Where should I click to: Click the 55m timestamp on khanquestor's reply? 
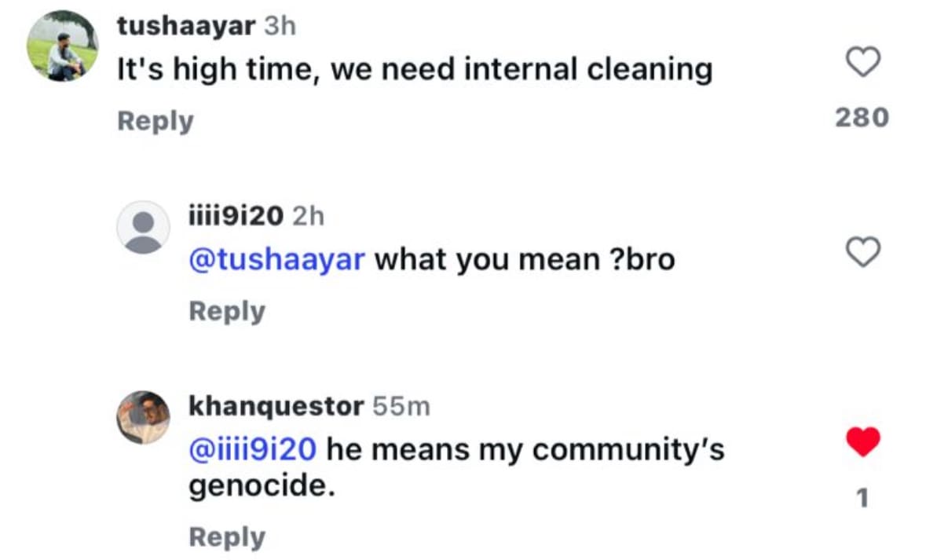pyautogui.click(x=401, y=406)
